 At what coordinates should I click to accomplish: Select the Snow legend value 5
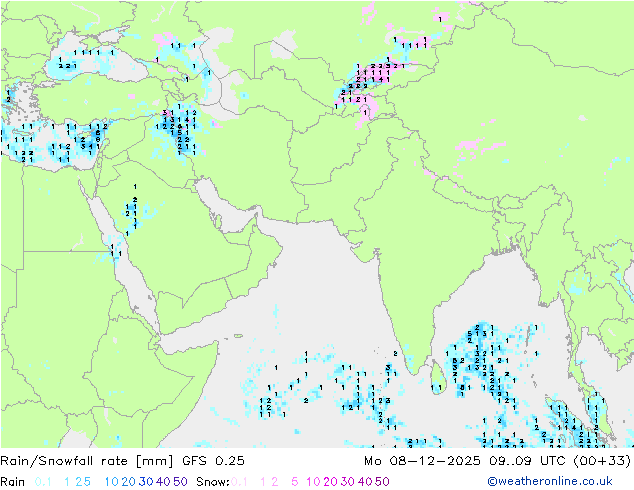(x=295, y=482)
